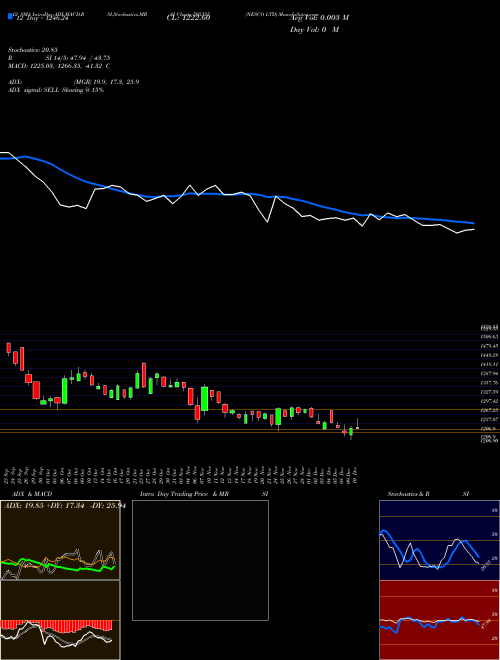The width and height of the screenshot is (500, 660).
Task: Click the '1297.42' price axis label
Action: point(490,401)
